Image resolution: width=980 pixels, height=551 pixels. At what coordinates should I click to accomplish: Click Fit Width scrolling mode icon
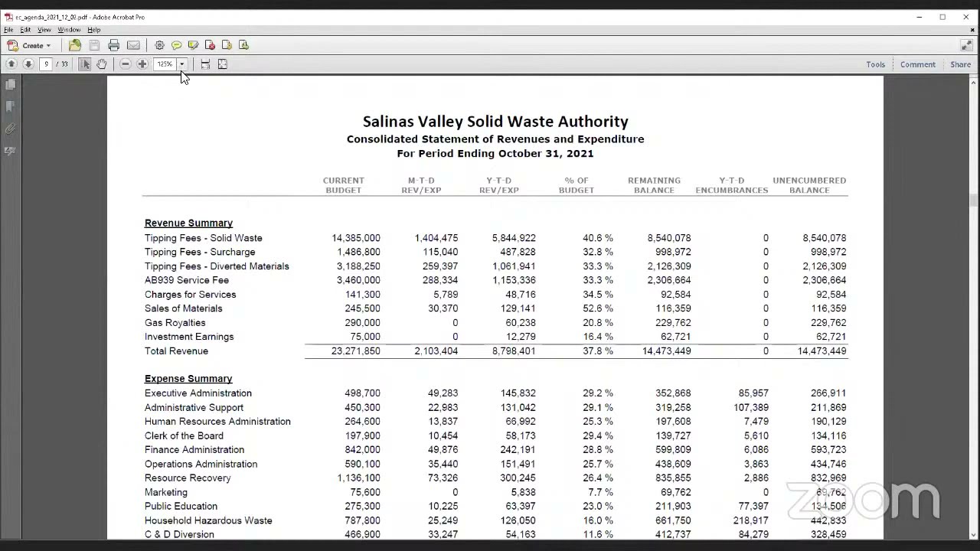click(x=205, y=64)
